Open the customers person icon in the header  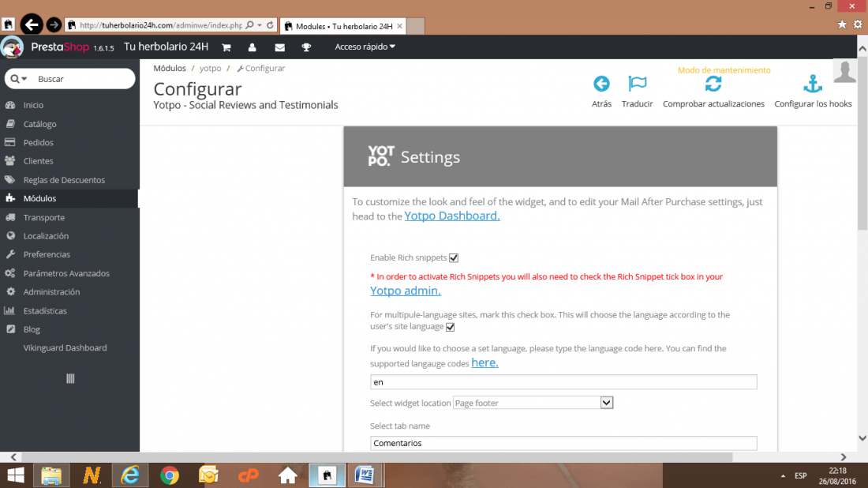(x=252, y=47)
